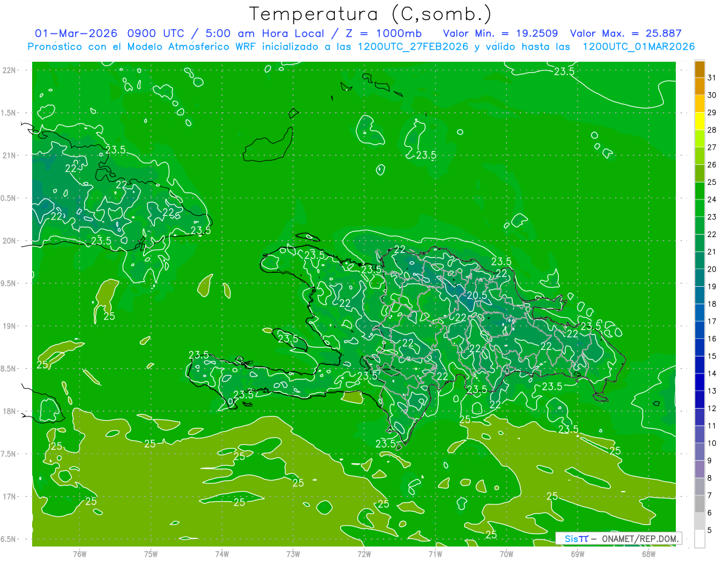Click the "74W" longitude axis label
The image size is (728, 562).
click(222, 554)
